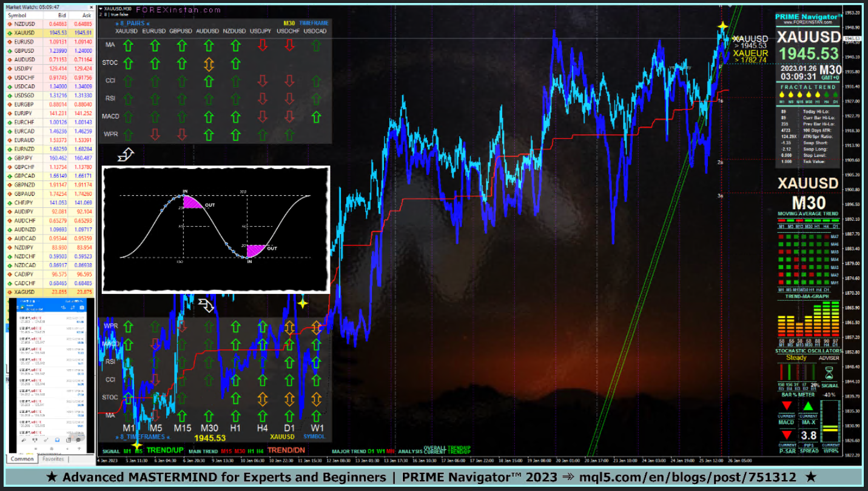Close the Market Watch panel
This screenshot has height=491, width=868.
point(90,6)
